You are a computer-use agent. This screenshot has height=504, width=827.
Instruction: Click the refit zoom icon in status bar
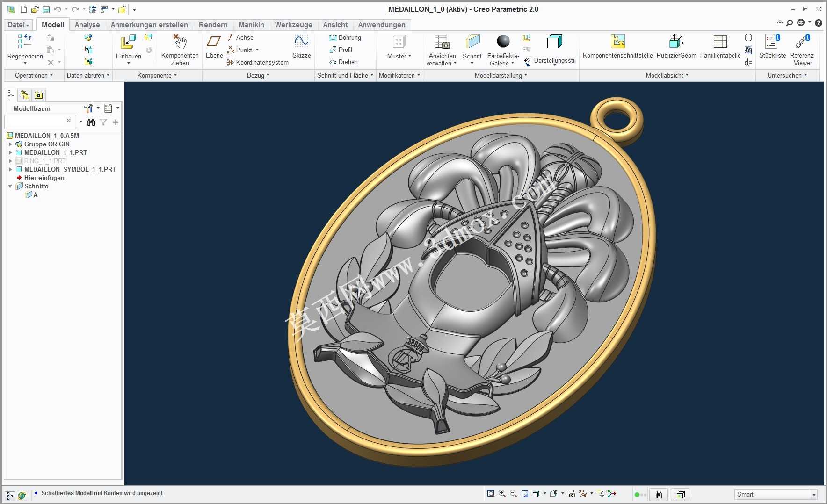pyautogui.click(x=491, y=494)
